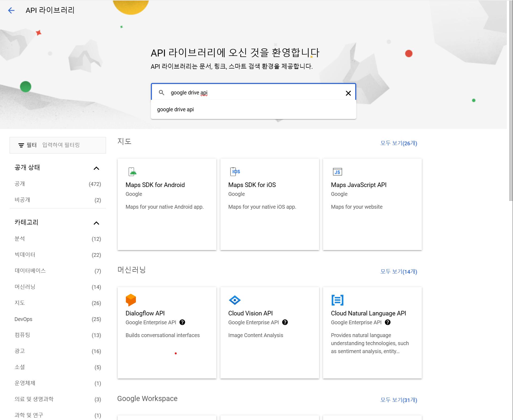Open Cloud Vision API title
This screenshot has height=420, width=513.
pyautogui.click(x=251, y=313)
